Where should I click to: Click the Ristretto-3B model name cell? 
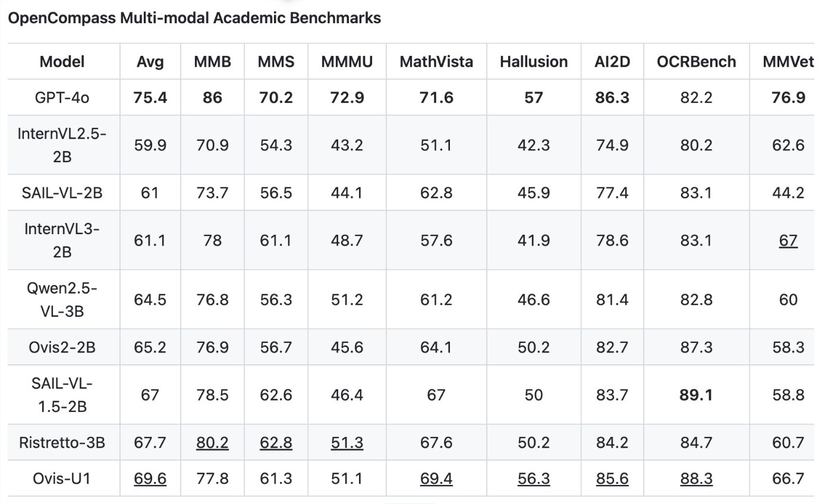coord(62,443)
